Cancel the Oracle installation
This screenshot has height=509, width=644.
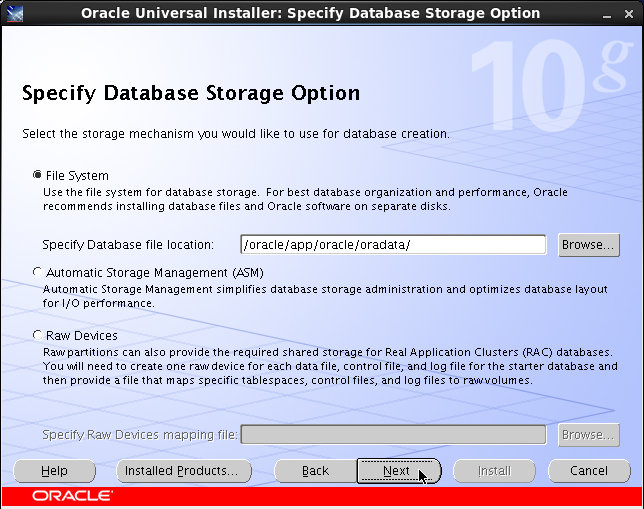(x=589, y=471)
